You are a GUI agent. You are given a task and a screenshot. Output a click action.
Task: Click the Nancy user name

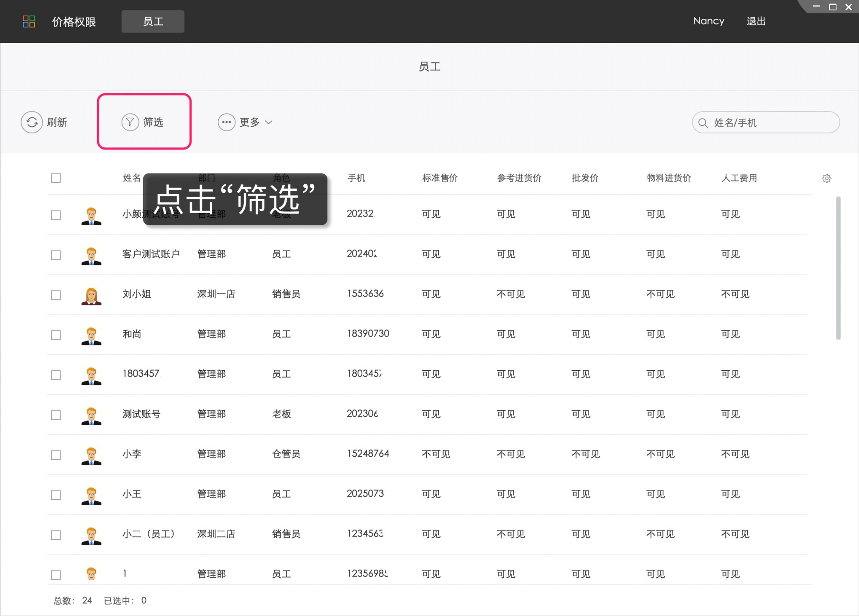[x=709, y=21]
